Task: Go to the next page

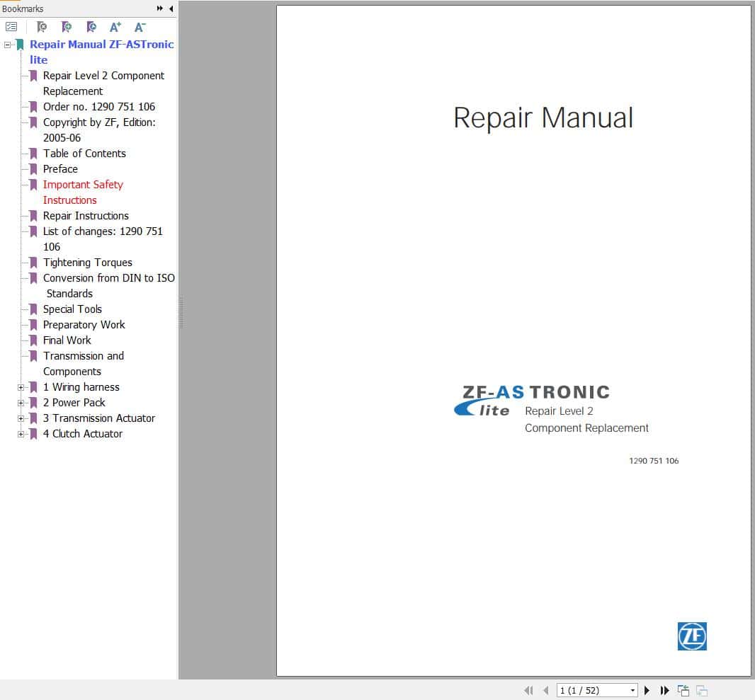Action: (x=647, y=690)
